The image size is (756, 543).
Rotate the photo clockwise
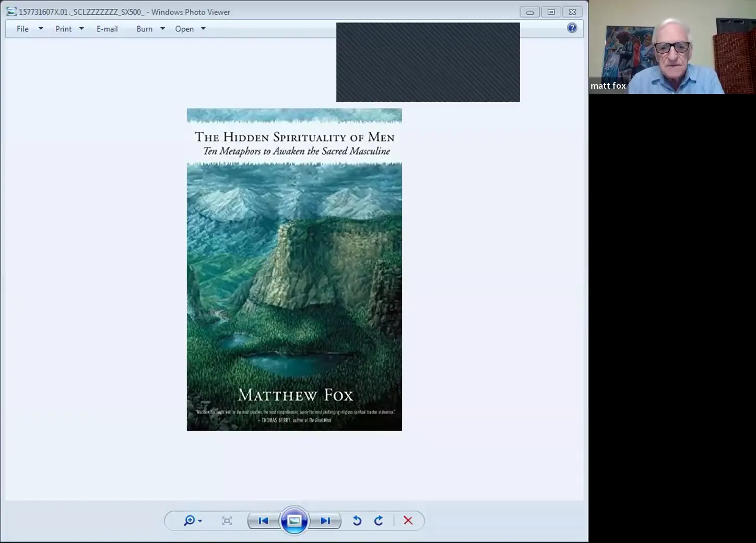(x=379, y=521)
